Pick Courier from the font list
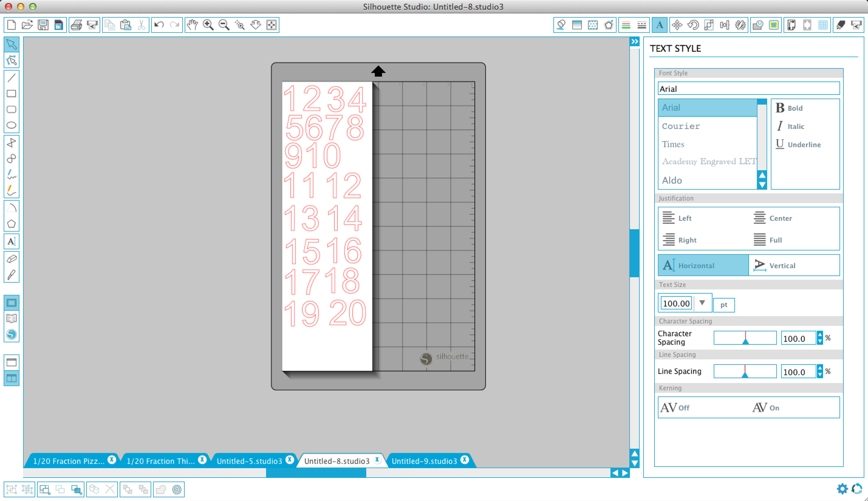 (681, 126)
